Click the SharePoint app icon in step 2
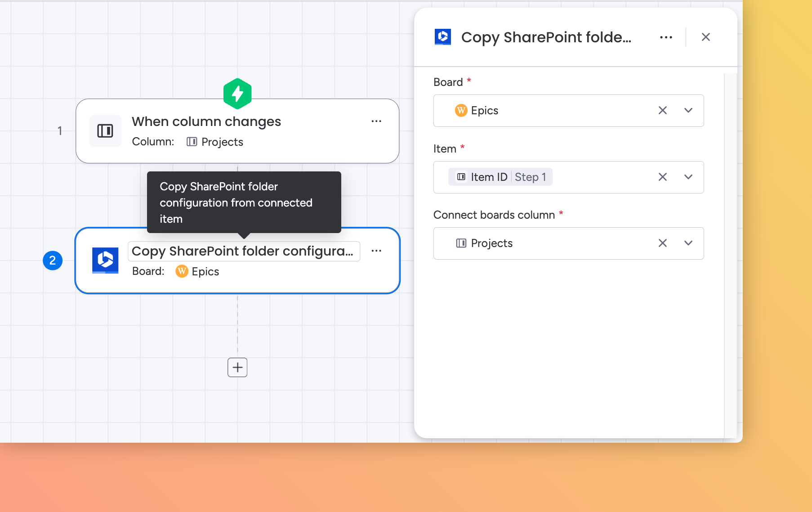 105,260
